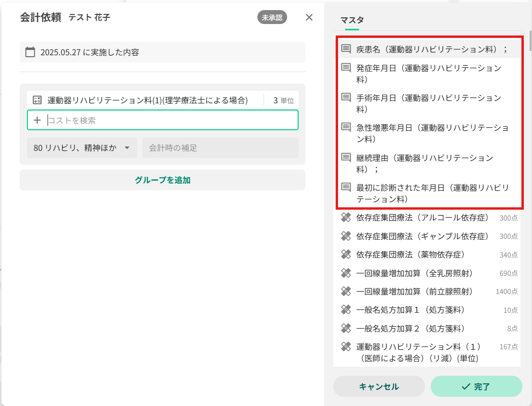Viewport: 532px width, 406px height.
Task: Click the calendar icon beside 2025.05.27
Action: (30, 52)
